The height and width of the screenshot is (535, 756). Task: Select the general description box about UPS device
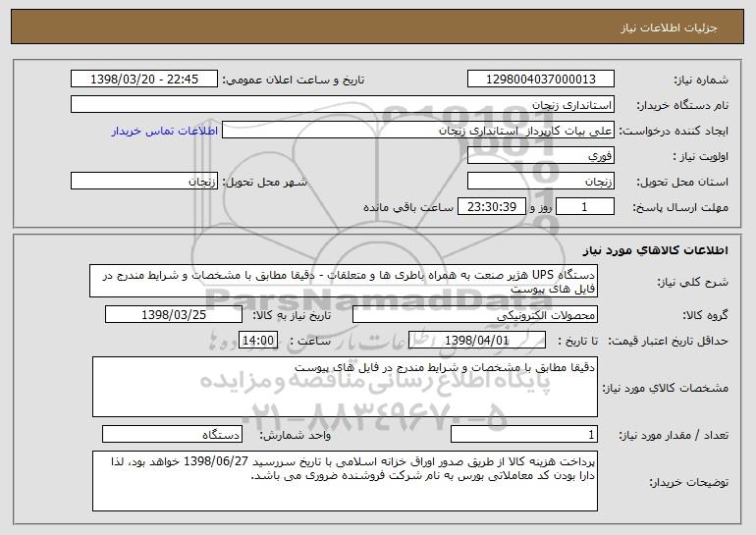click(344, 281)
